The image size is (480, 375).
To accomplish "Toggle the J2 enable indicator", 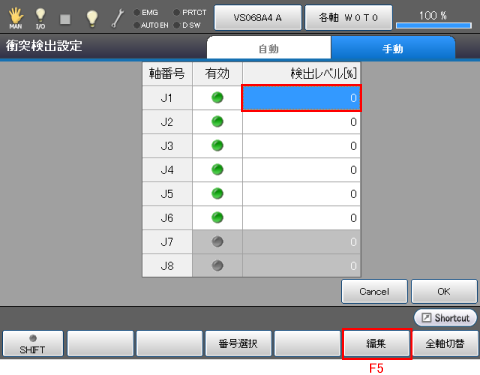I will pyautogui.click(x=217, y=122).
